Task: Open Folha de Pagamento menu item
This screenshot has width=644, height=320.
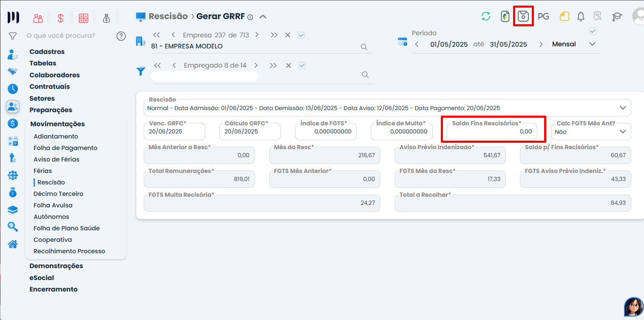Action: click(65, 148)
